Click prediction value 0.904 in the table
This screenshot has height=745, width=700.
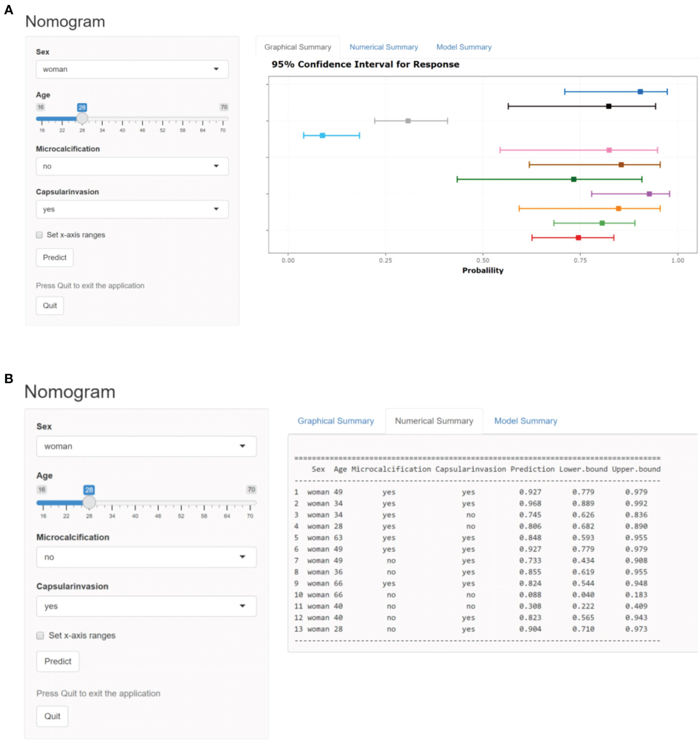[x=530, y=629]
